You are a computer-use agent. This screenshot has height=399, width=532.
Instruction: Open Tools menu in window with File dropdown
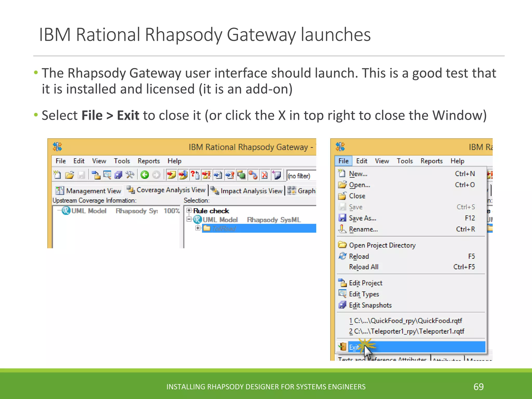(x=405, y=161)
